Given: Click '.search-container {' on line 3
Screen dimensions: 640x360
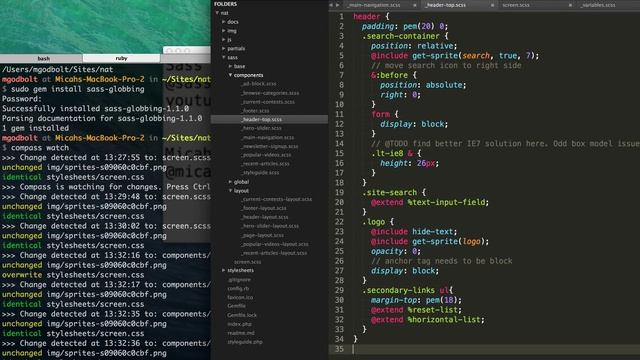Looking at the screenshot, I should (x=405, y=36).
